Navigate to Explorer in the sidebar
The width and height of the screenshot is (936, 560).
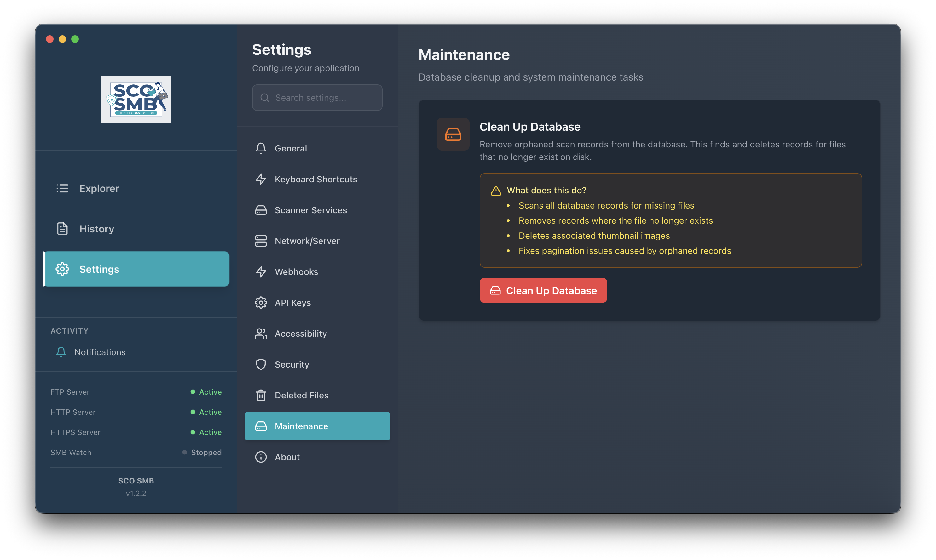coord(136,188)
